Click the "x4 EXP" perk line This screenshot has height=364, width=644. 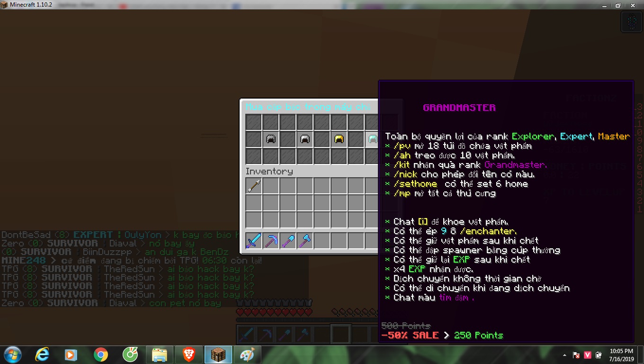tap(429, 269)
